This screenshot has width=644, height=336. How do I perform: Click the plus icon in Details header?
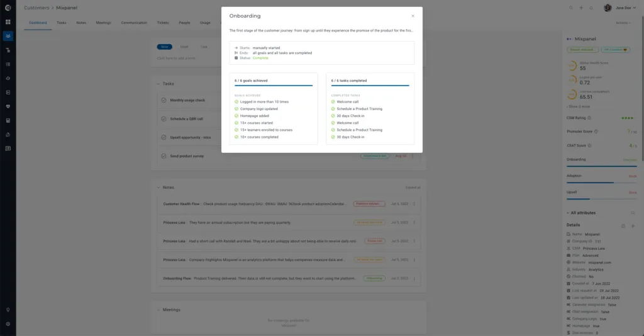(x=633, y=226)
